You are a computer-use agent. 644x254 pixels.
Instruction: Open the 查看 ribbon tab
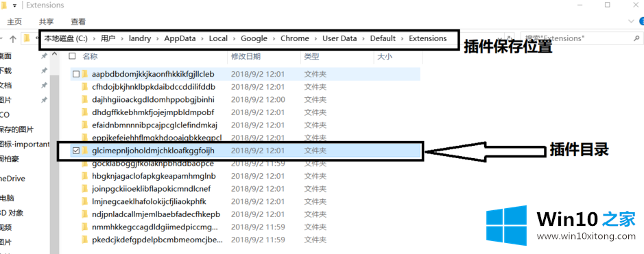[x=78, y=21]
